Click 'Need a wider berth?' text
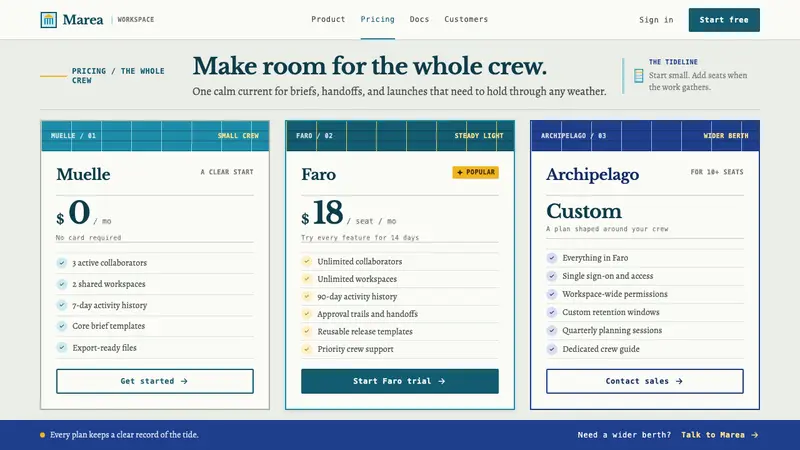The image size is (800, 450). [x=624, y=435]
